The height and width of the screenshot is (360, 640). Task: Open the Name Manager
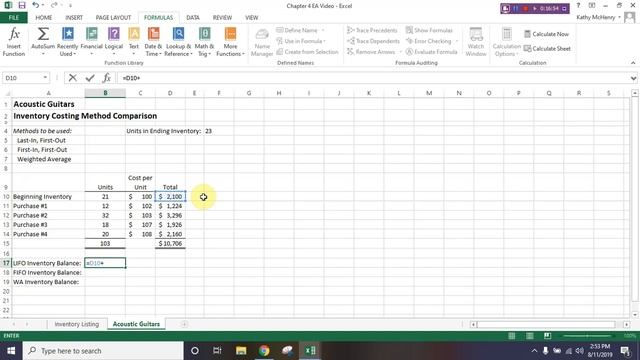(262, 42)
